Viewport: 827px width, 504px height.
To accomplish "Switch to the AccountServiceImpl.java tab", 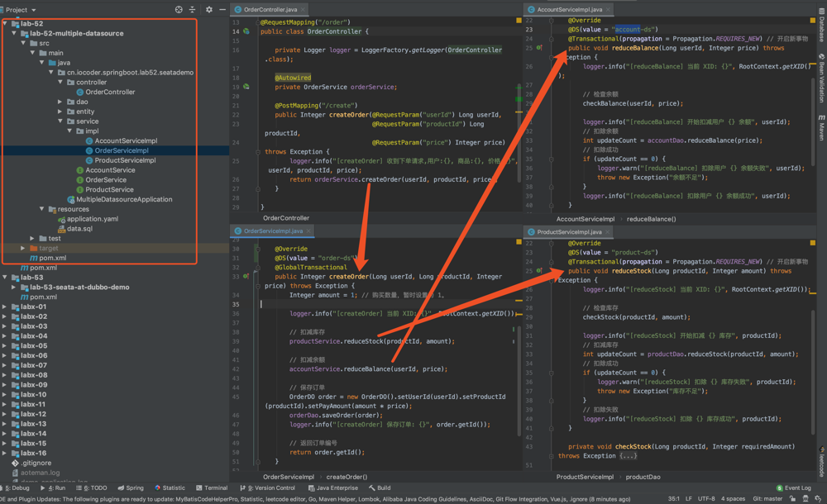I will click(569, 10).
